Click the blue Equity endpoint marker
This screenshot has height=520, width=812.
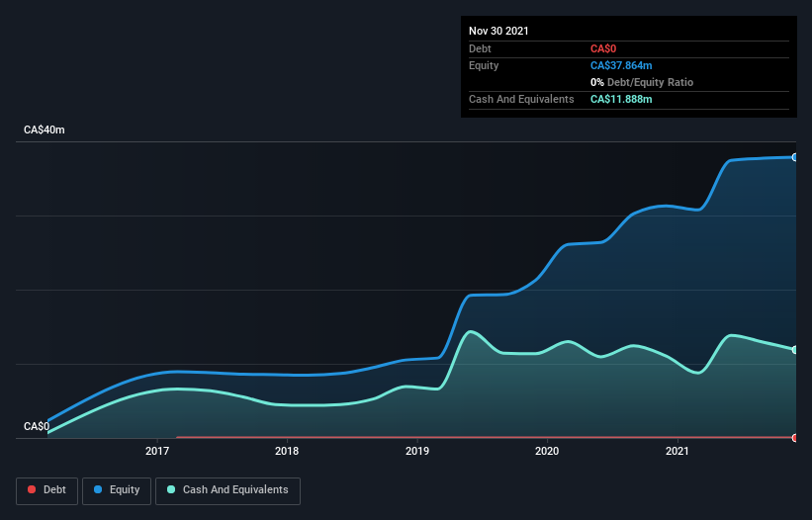[795, 157]
